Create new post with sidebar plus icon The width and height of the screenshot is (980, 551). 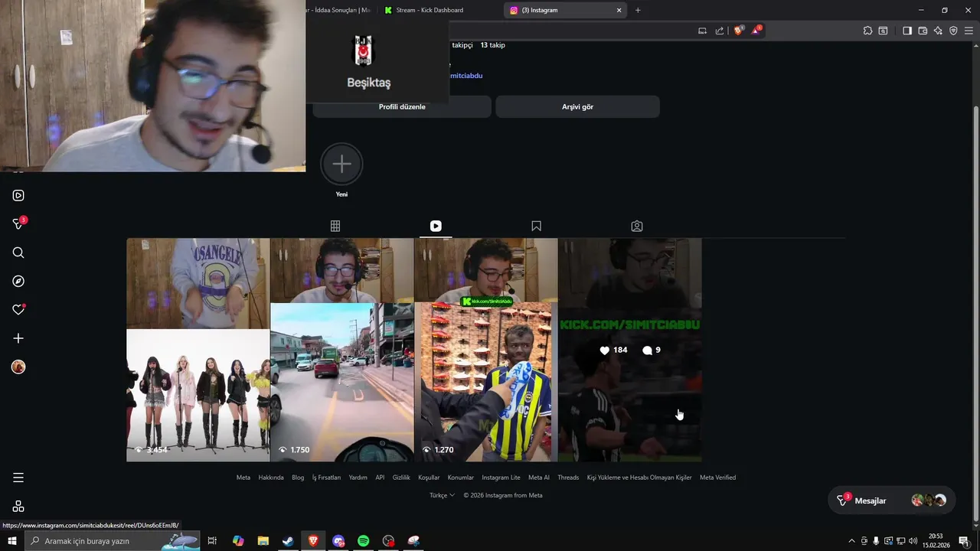[x=18, y=338]
